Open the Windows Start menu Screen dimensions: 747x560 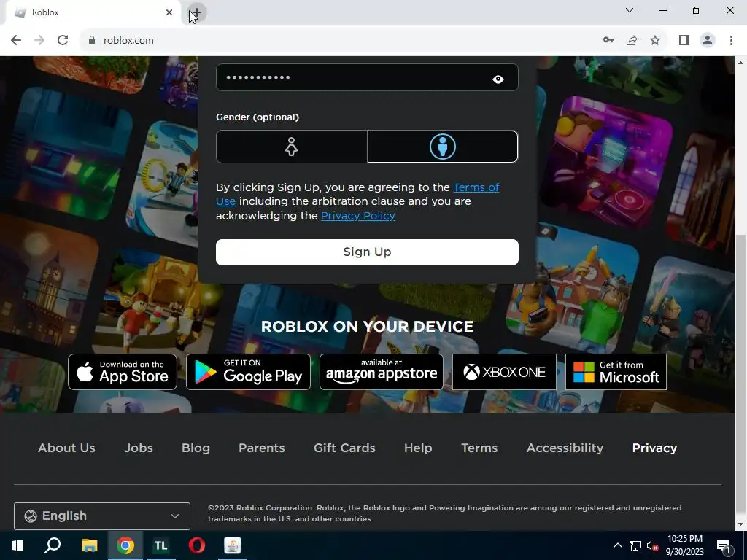pyautogui.click(x=18, y=545)
